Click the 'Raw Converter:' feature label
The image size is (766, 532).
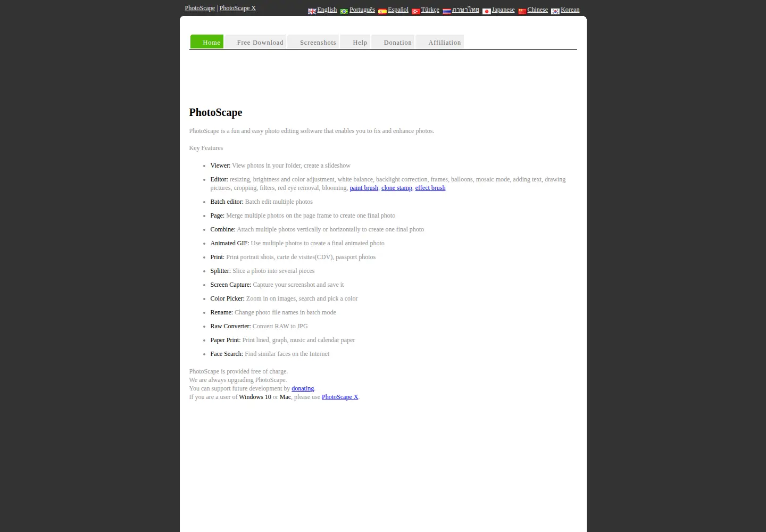[230, 326]
